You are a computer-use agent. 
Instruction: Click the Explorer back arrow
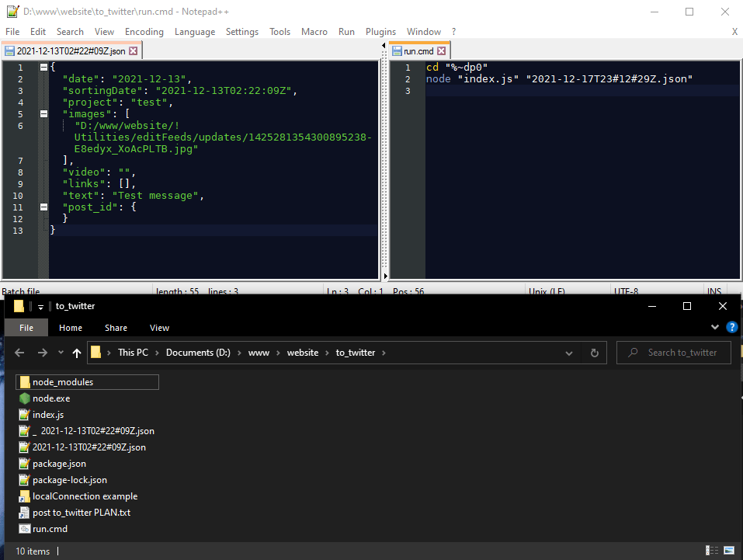coord(20,353)
